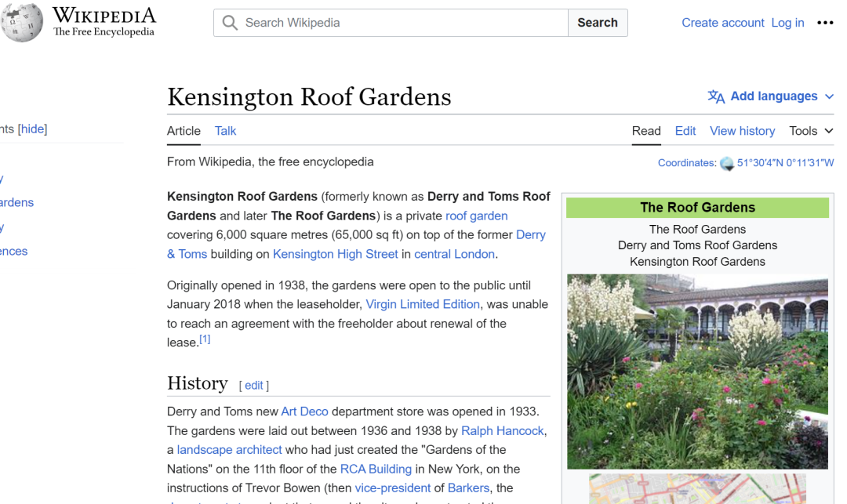
Task: Select the Read tab
Action: pyautogui.click(x=646, y=131)
